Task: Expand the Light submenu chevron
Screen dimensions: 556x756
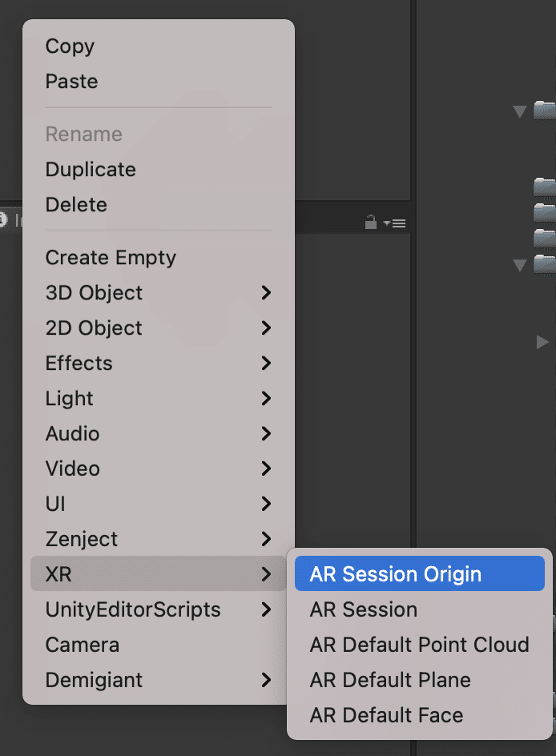Action: [266, 399]
